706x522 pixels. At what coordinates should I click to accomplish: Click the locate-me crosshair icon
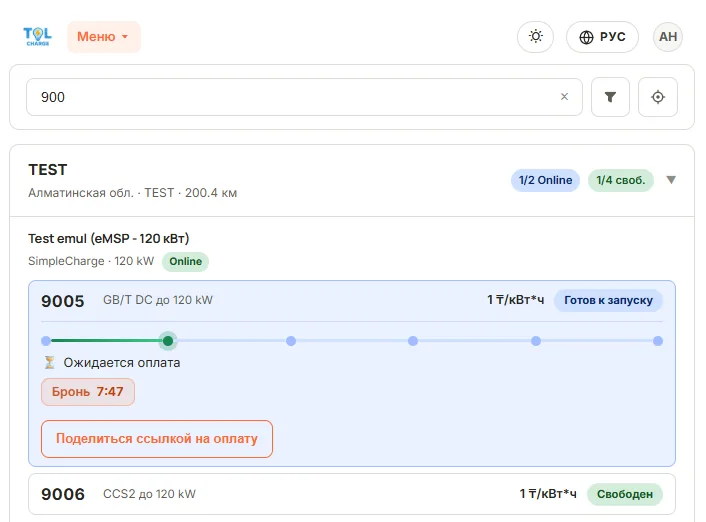658,97
